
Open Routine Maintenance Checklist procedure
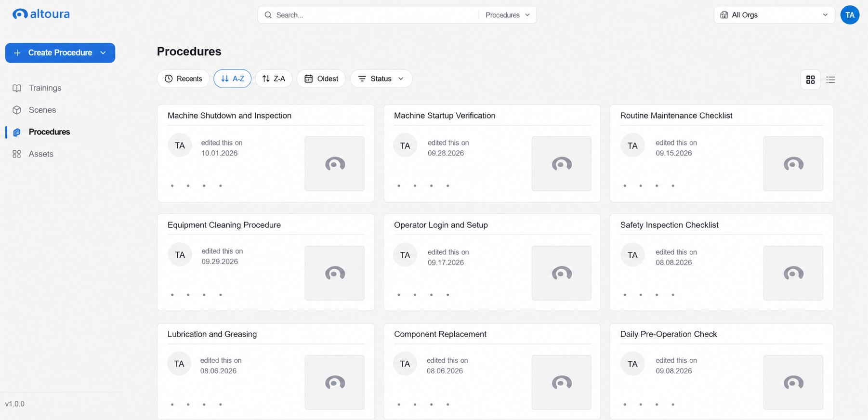[676, 116]
